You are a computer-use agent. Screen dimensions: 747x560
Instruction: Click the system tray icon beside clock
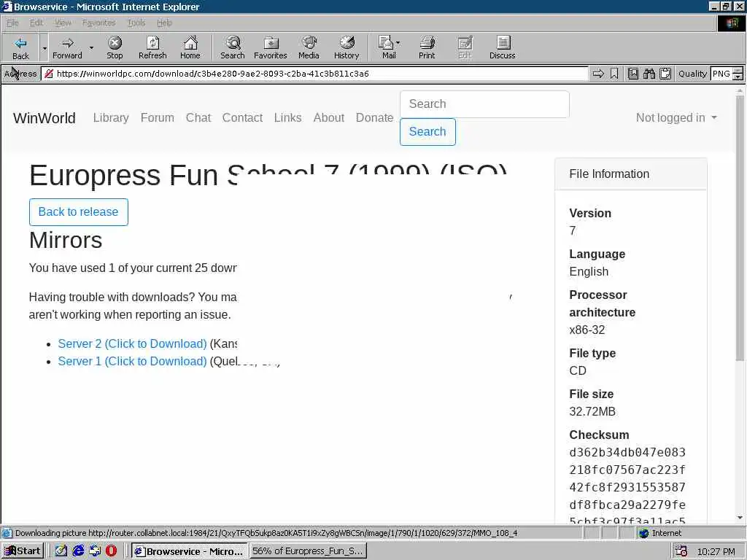click(681, 551)
